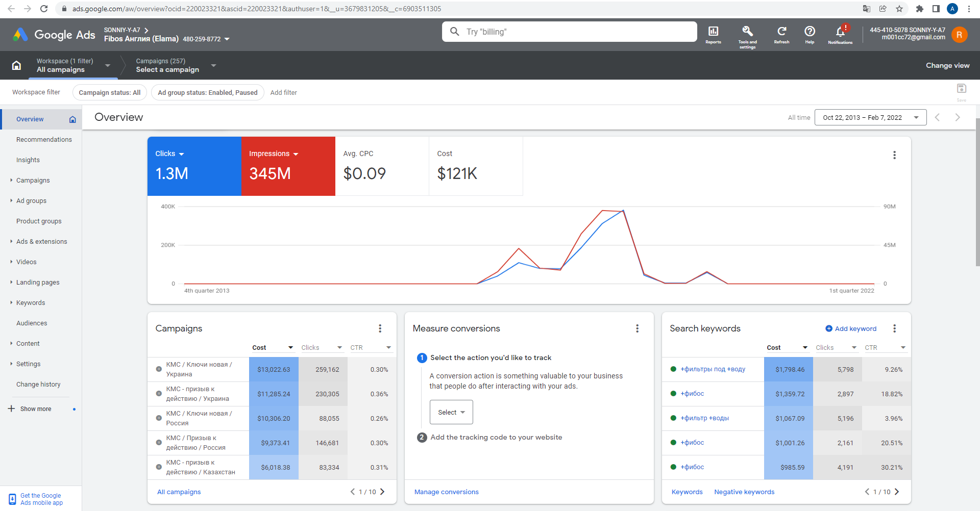Toggle status circle for КМС / Ключи новая / Украина

(159, 369)
